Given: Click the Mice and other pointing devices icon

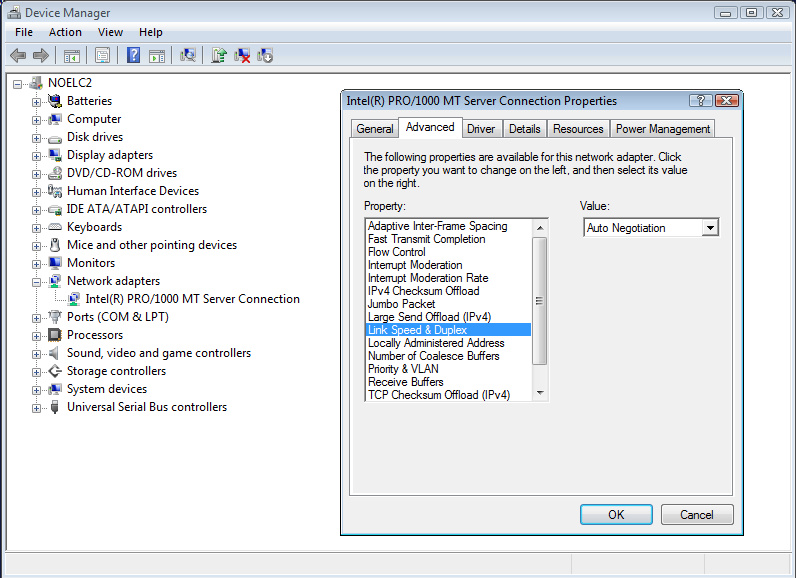Looking at the screenshot, I should click(x=55, y=245).
